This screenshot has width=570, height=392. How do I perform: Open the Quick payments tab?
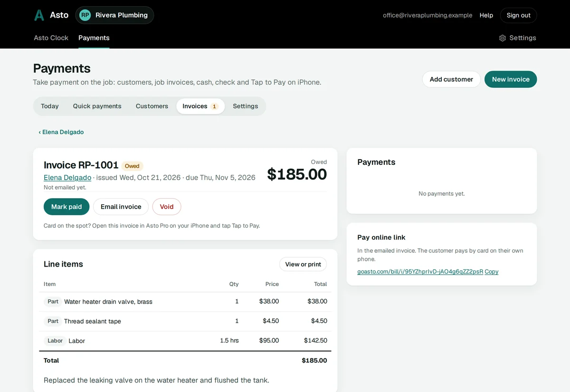point(97,106)
